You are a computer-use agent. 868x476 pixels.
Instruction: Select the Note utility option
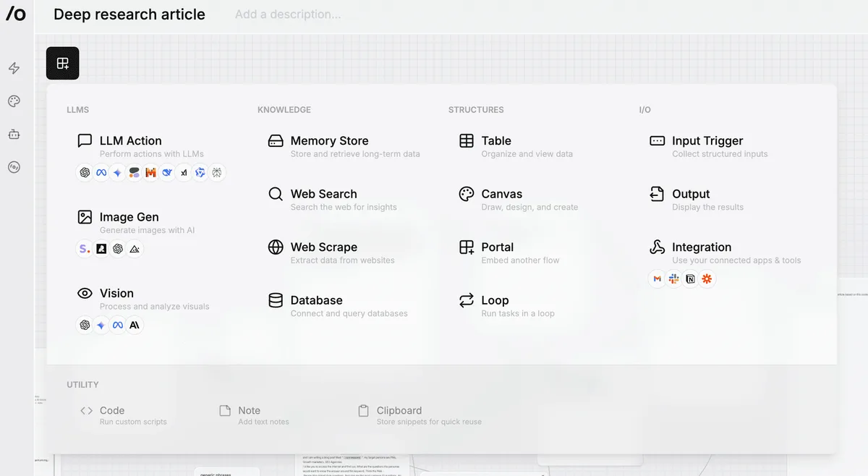pos(254,415)
